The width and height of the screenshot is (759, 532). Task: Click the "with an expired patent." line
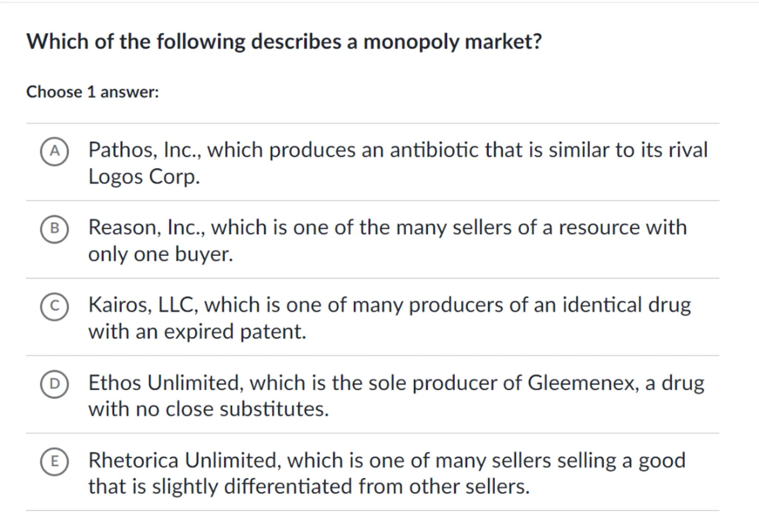(197, 331)
